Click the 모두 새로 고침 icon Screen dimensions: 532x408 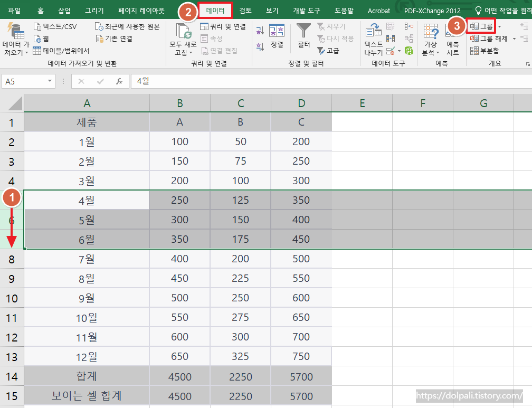point(184,31)
